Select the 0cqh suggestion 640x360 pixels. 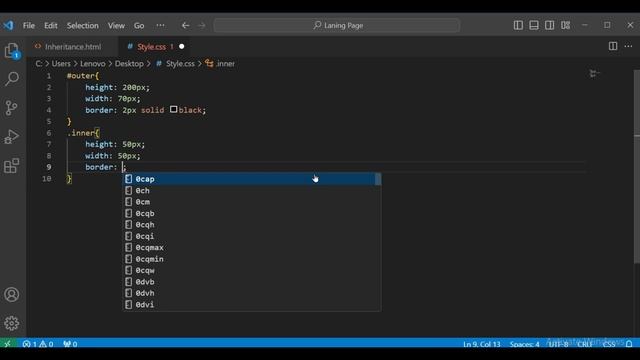pos(252,224)
